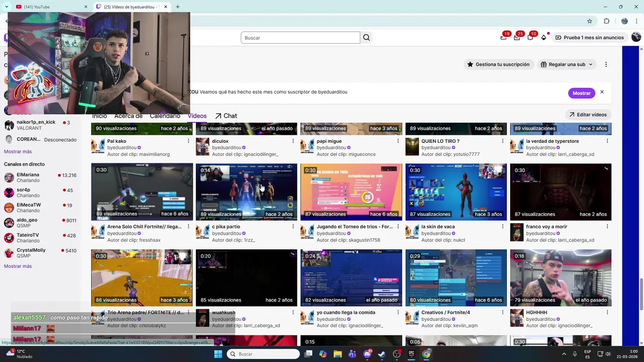The image size is (644, 362).
Task: Open Steam from taskbar
Action: [x=382, y=354]
